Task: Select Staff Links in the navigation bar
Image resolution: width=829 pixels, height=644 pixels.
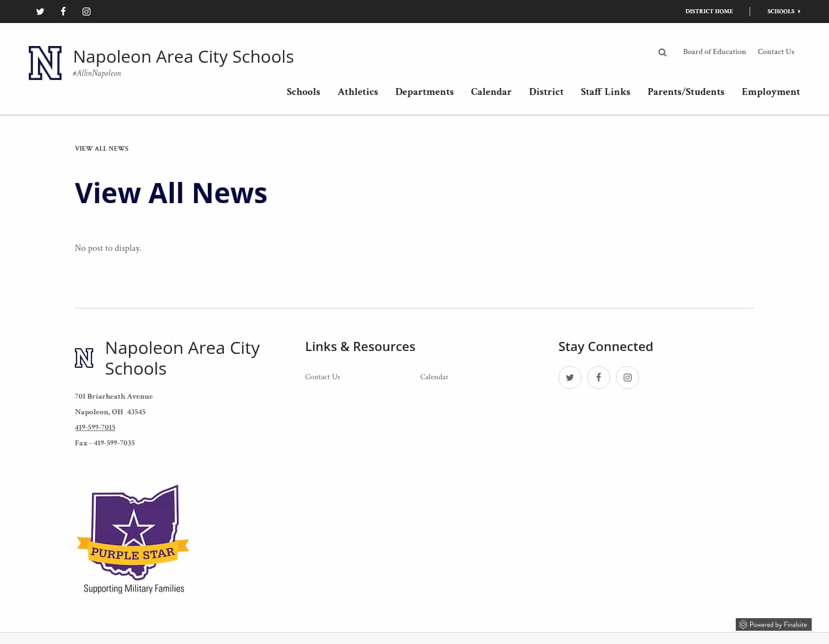Action: (x=605, y=92)
